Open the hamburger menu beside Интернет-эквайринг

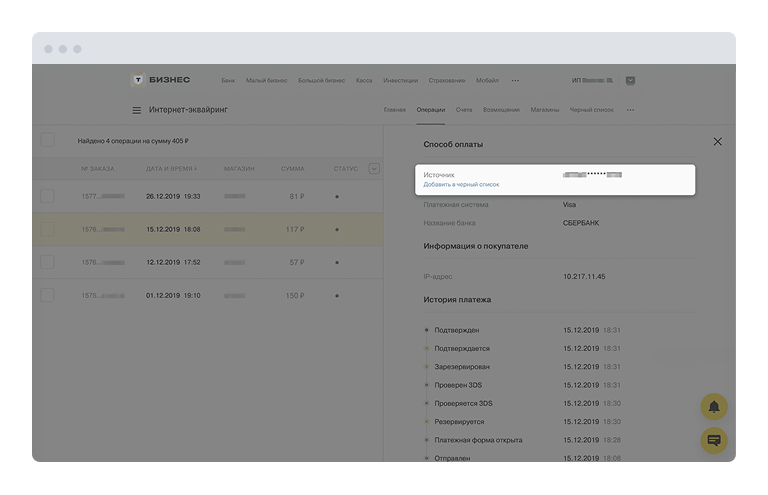click(137, 110)
